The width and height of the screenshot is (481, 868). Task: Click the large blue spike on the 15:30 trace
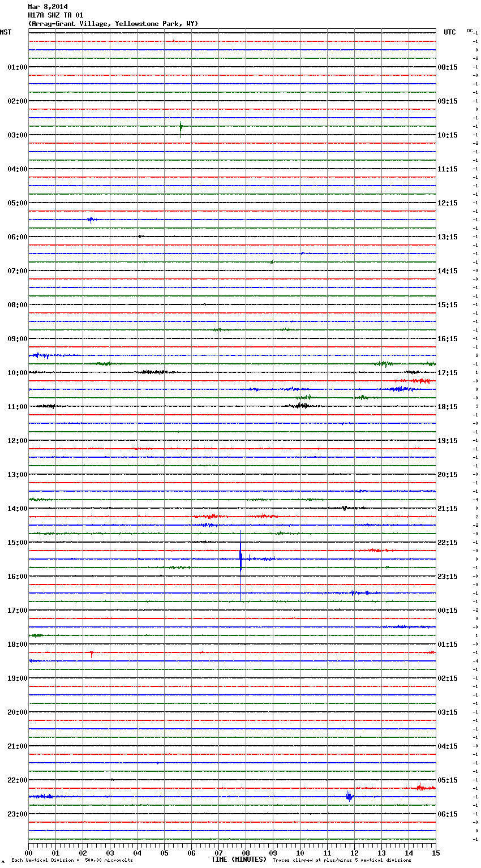(x=240, y=566)
